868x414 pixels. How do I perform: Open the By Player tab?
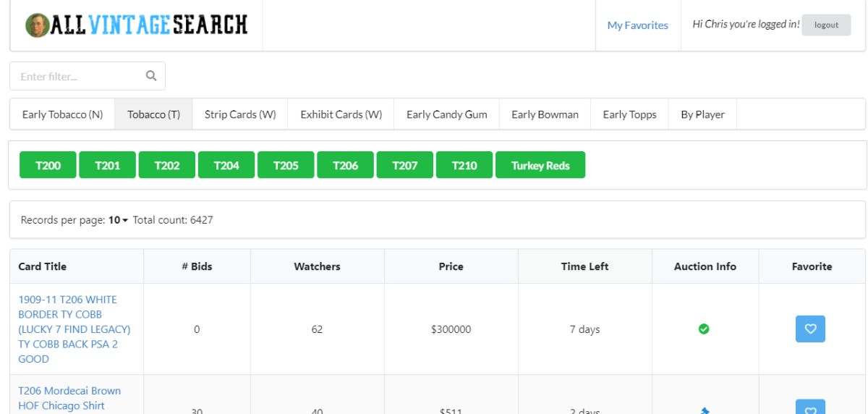click(x=702, y=114)
